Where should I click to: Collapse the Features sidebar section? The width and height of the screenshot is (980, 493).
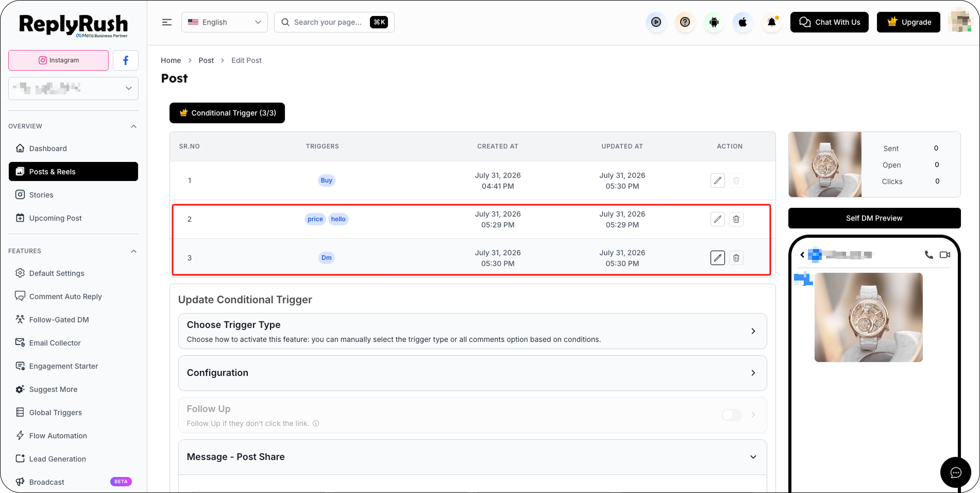tap(133, 251)
